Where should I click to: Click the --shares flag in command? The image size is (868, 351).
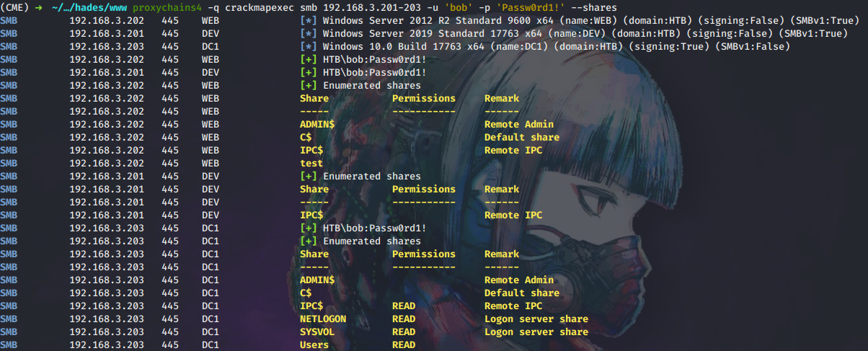point(598,7)
